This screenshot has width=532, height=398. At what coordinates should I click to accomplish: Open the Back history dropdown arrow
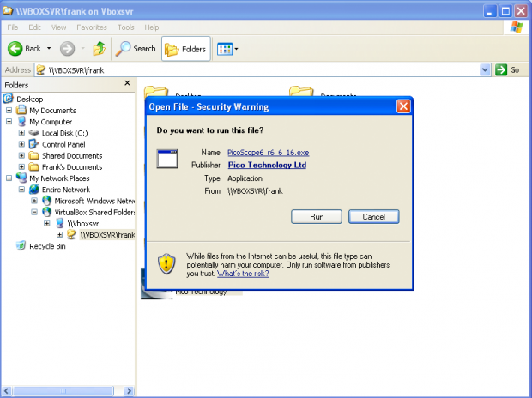[49, 49]
